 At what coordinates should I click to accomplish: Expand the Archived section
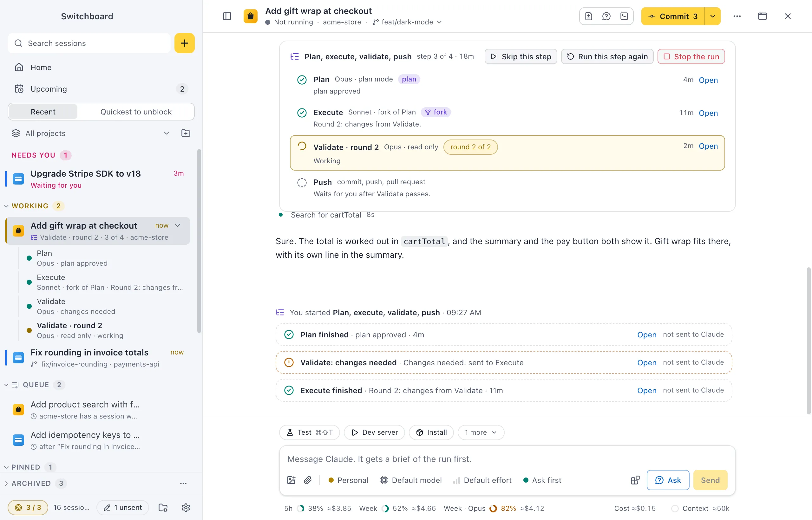coord(6,483)
